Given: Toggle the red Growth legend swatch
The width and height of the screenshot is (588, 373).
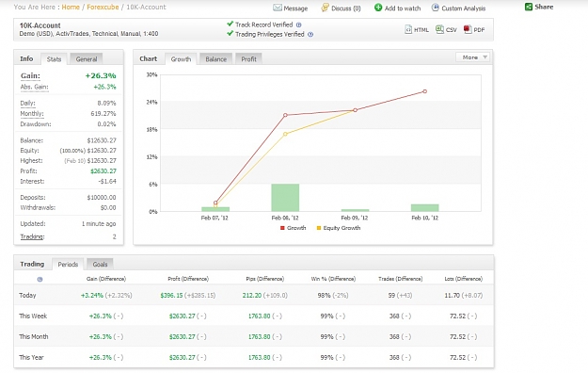Looking at the screenshot, I should click(x=282, y=228).
